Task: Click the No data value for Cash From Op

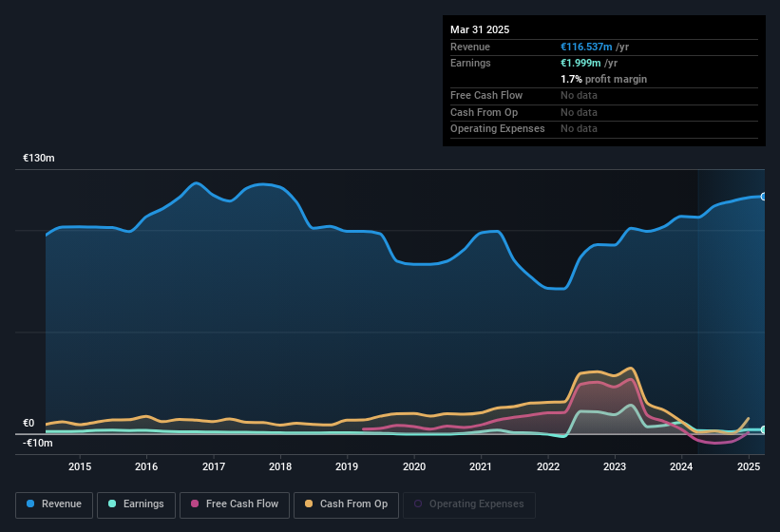Action: (579, 112)
